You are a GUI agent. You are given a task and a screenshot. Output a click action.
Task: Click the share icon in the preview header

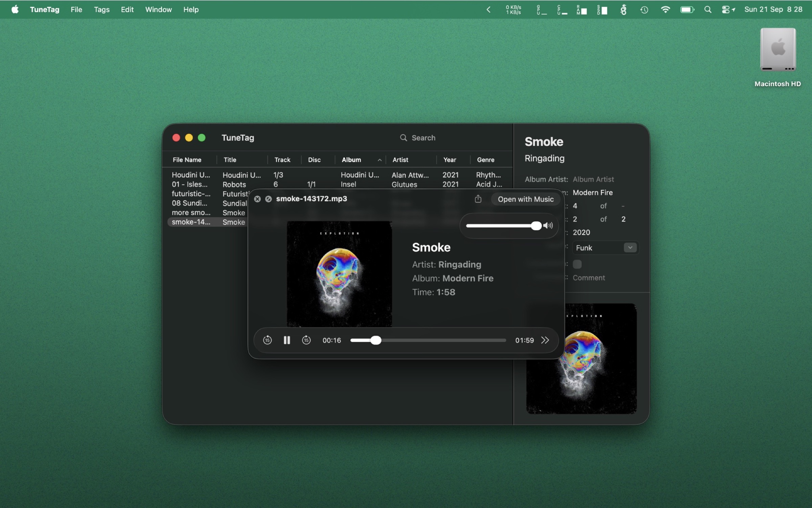[x=478, y=199]
